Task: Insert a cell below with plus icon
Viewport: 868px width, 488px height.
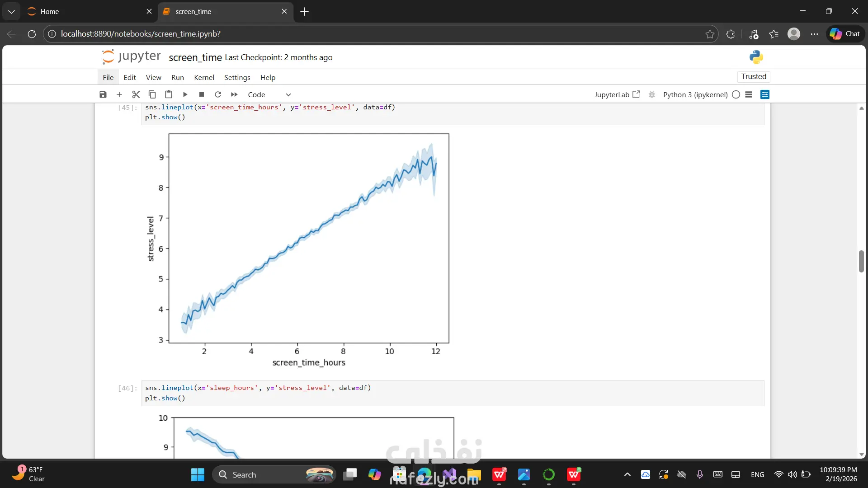Action: (x=119, y=94)
